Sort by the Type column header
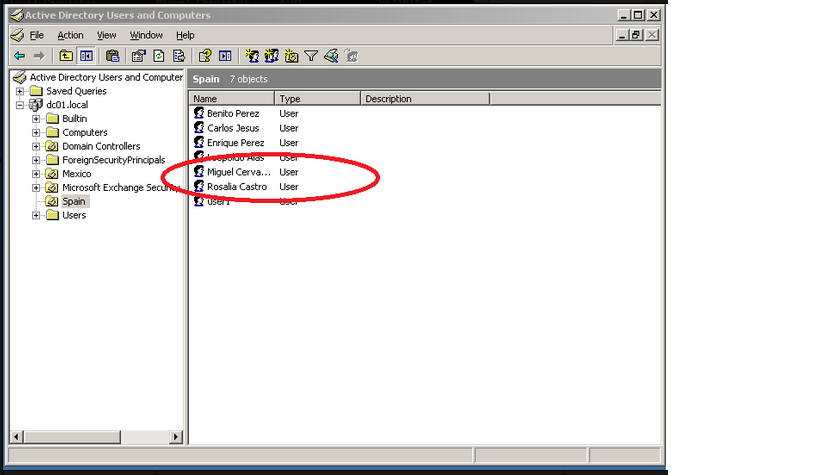The image size is (819, 475). [318, 98]
